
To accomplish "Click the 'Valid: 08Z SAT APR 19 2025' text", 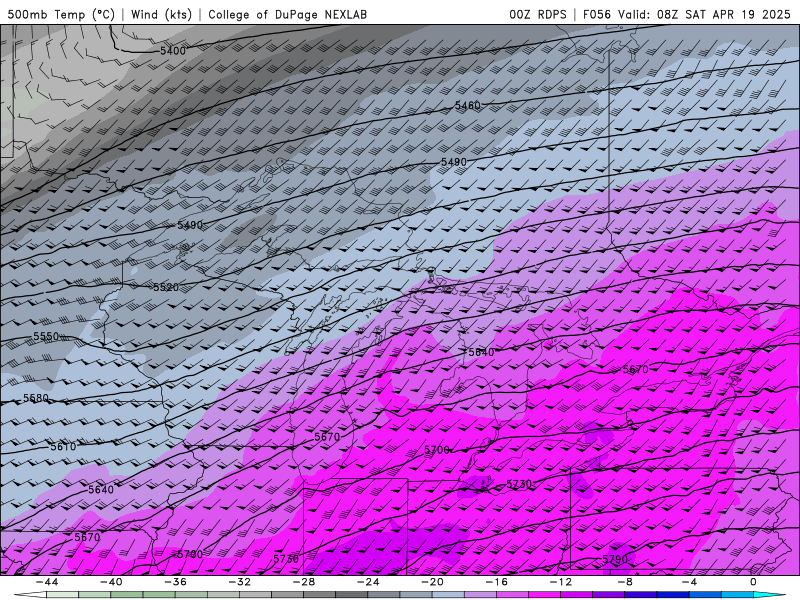I will click(x=704, y=14).
